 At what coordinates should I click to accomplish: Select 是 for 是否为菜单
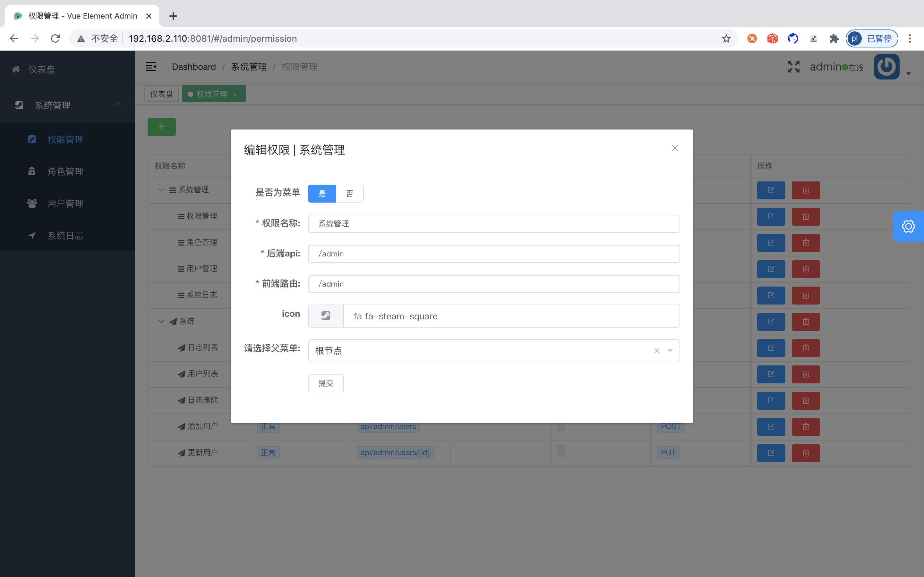[322, 194]
